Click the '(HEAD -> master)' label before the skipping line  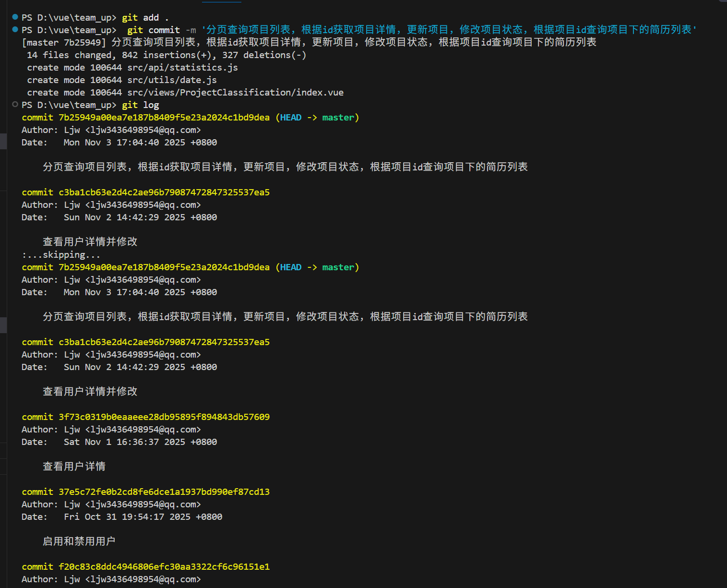pos(317,118)
